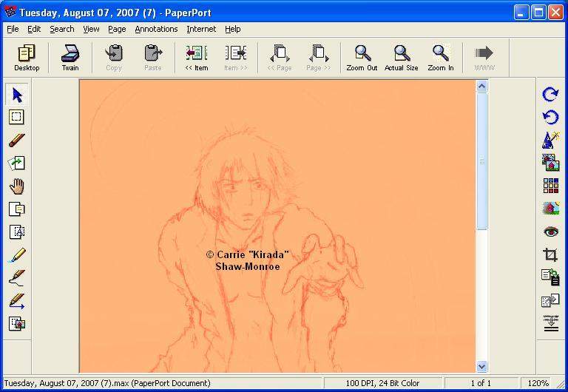Click the auto-enhance wizard wand icon
The image size is (568, 392).
coord(550,141)
